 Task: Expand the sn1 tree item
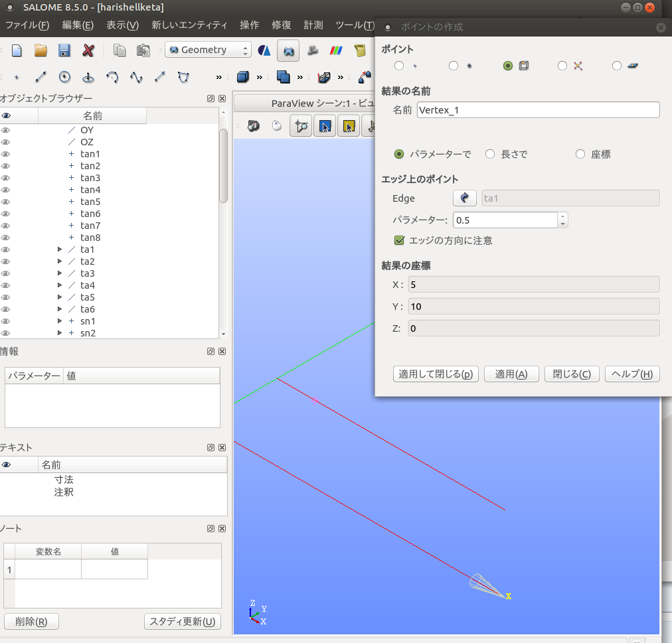[60, 321]
